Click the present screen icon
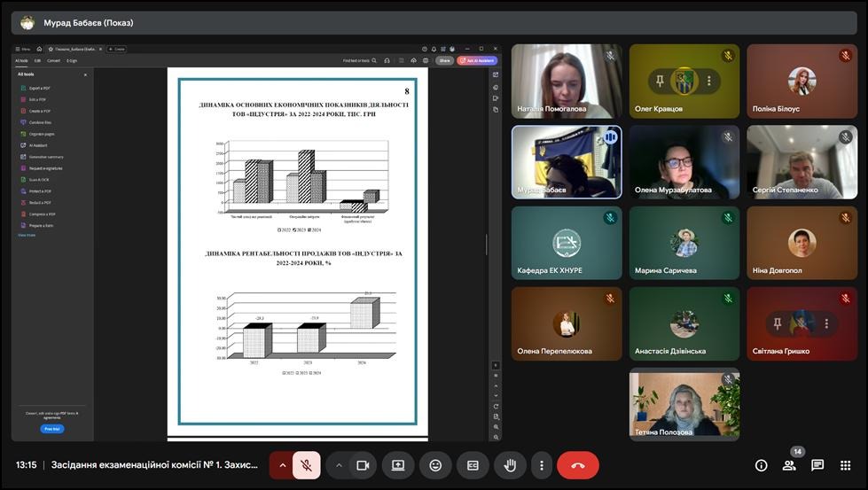868x490 pixels. [398, 465]
